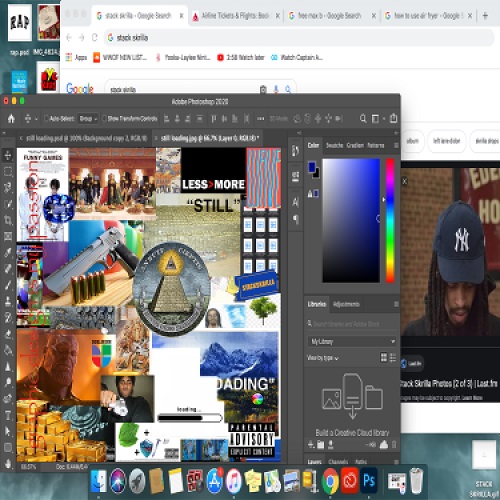Viewport: 500px width, 500px height.
Task: Click the Google voice search microphone
Action: coord(276,89)
